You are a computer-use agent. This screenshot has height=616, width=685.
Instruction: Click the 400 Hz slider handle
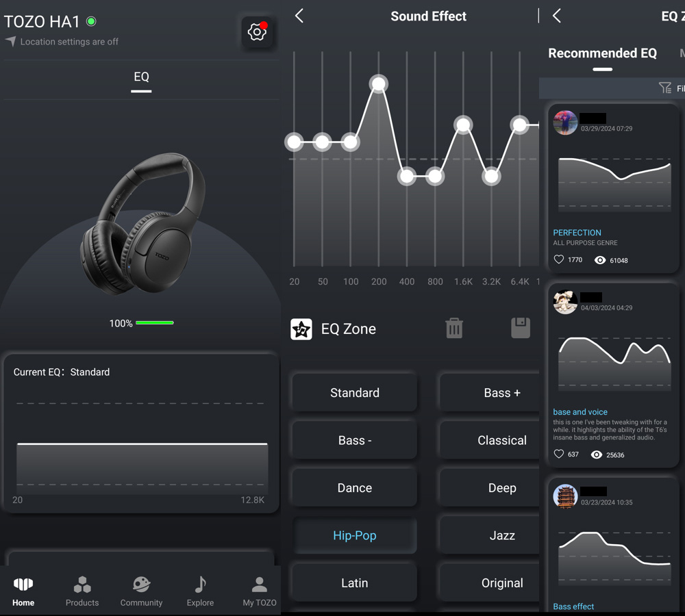coord(407,177)
